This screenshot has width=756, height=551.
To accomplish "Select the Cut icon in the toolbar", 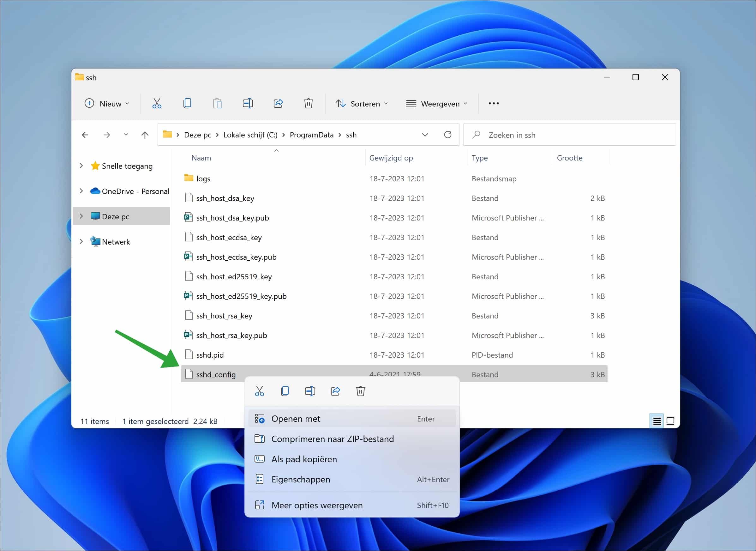I will click(157, 103).
